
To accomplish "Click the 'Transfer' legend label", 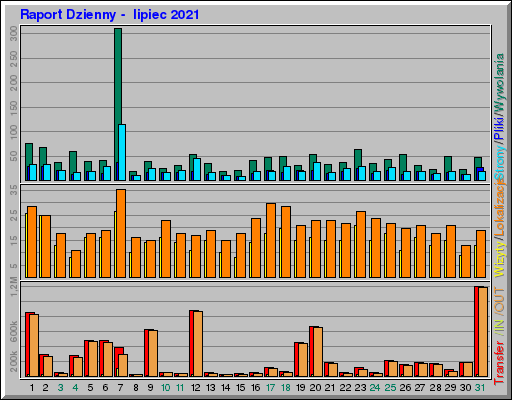I will point(499,363).
